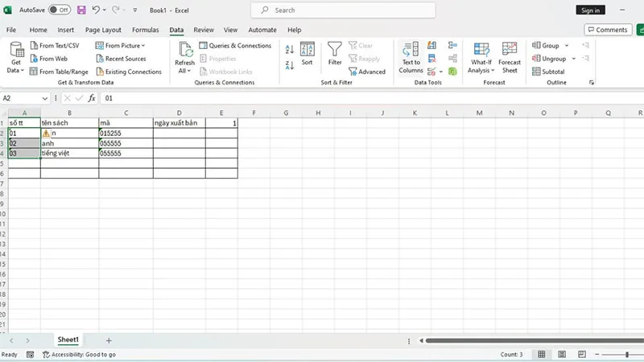Add a new sheet with plus

[x=109, y=340]
